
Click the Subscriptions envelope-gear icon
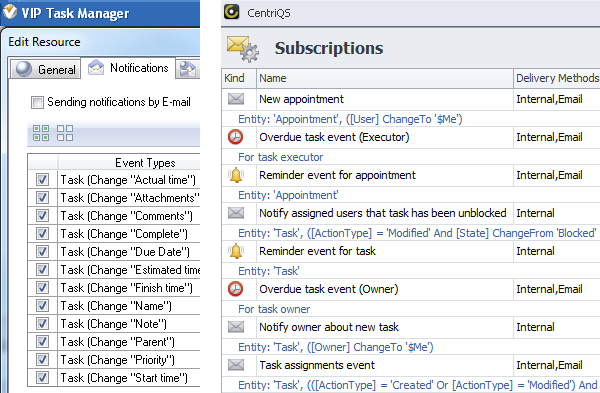click(x=243, y=49)
